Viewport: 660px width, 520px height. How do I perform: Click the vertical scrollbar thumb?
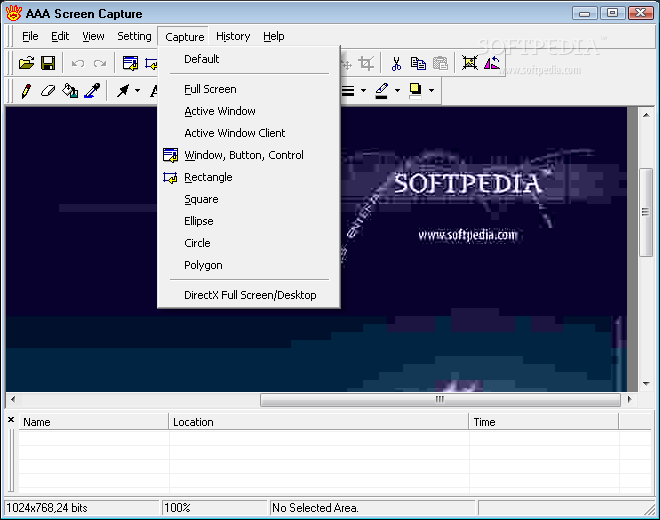click(646, 212)
